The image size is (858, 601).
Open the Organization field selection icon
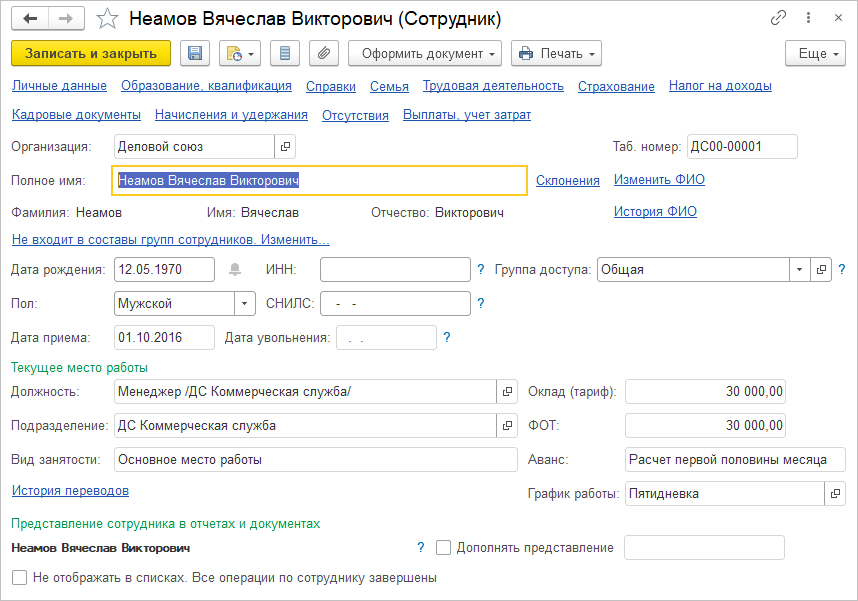click(x=285, y=146)
